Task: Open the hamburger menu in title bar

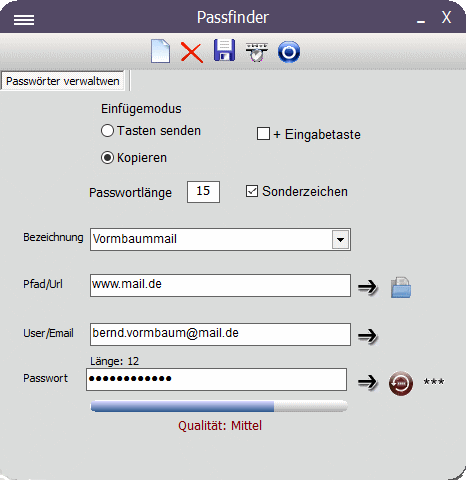Action: 24,20
